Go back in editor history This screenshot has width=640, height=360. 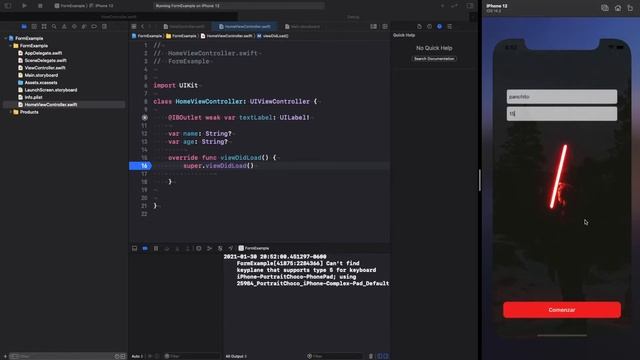tap(142, 27)
